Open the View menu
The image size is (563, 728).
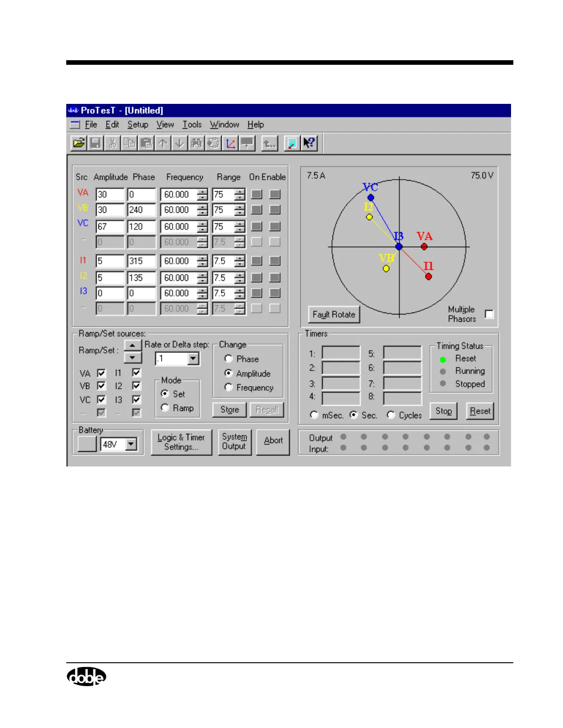pos(165,125)
